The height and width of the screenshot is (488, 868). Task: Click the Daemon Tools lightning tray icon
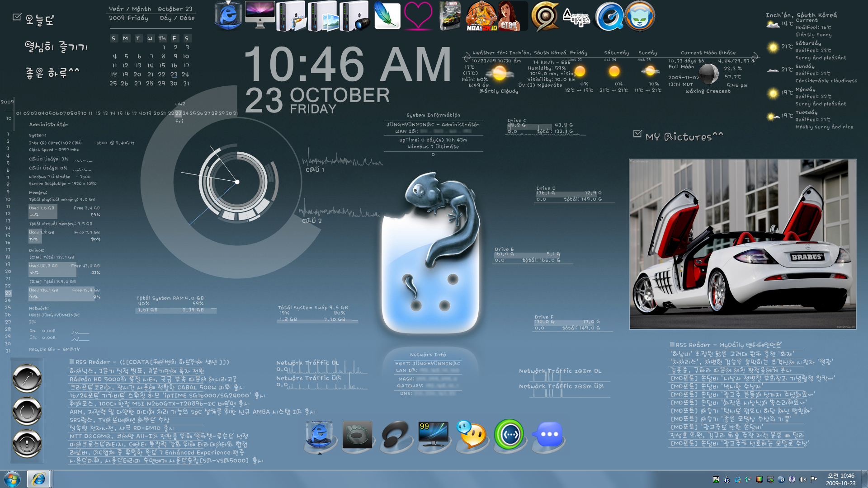pyautogui.click(x=792, y=479)
